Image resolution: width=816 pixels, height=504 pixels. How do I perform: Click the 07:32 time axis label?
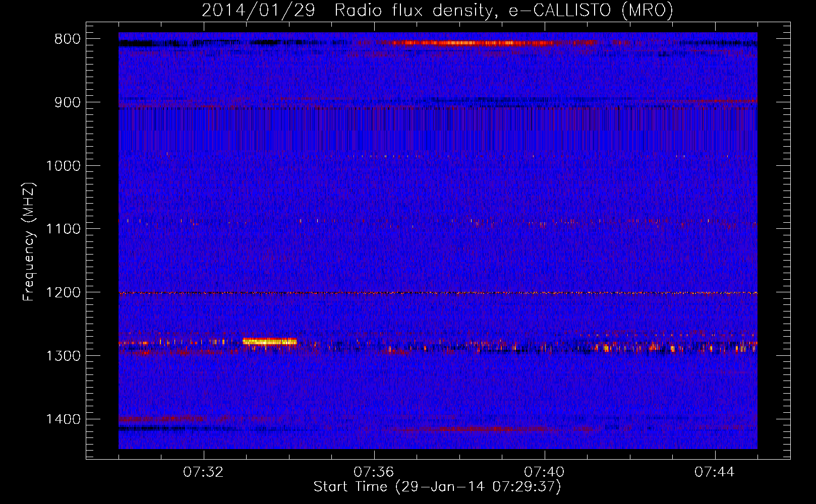coord(204,472)
